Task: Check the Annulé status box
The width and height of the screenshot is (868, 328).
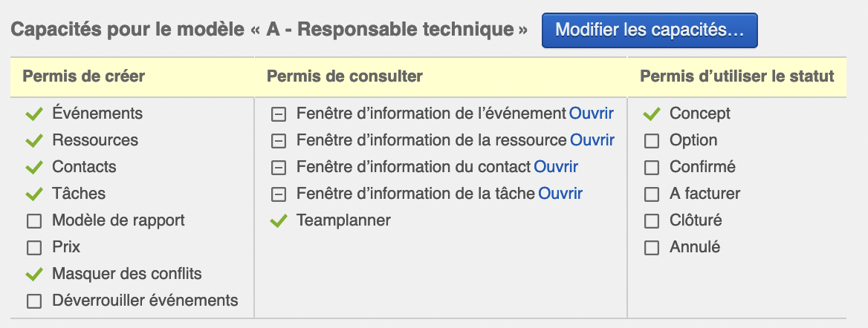Action: [652, 248]
